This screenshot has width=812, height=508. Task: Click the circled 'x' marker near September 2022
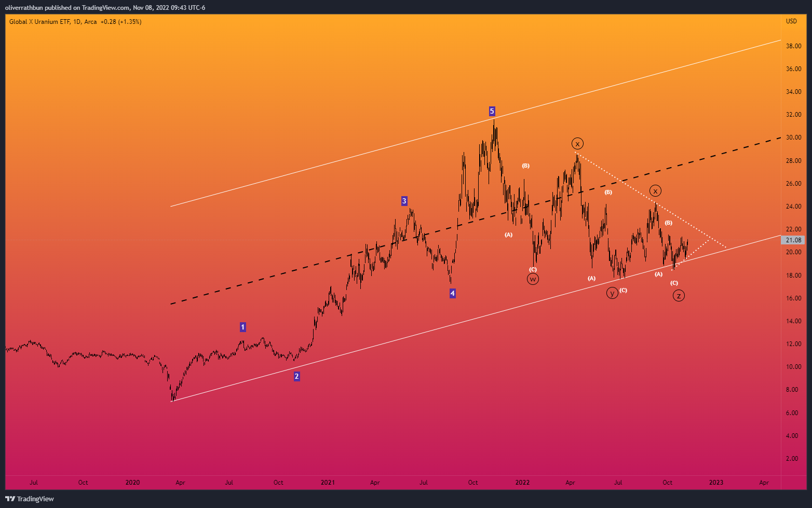click(x=655, y=191)
